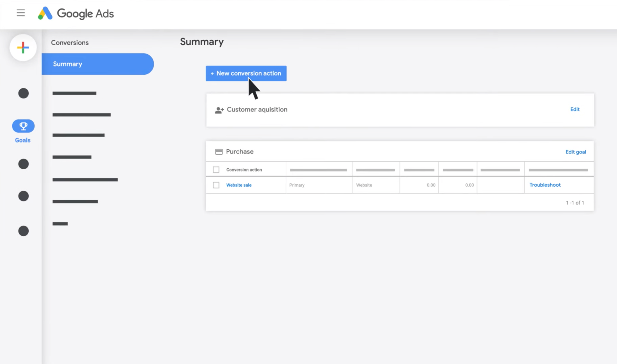Switch to the Summary tab
Screen dimensions: 617x364
[67, 64]
